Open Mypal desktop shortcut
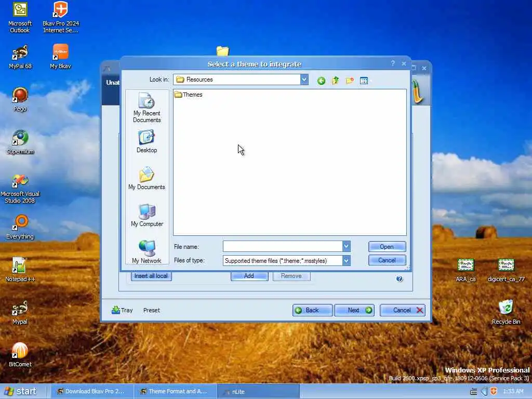This screenshot has height=399, width=532. 20,312
